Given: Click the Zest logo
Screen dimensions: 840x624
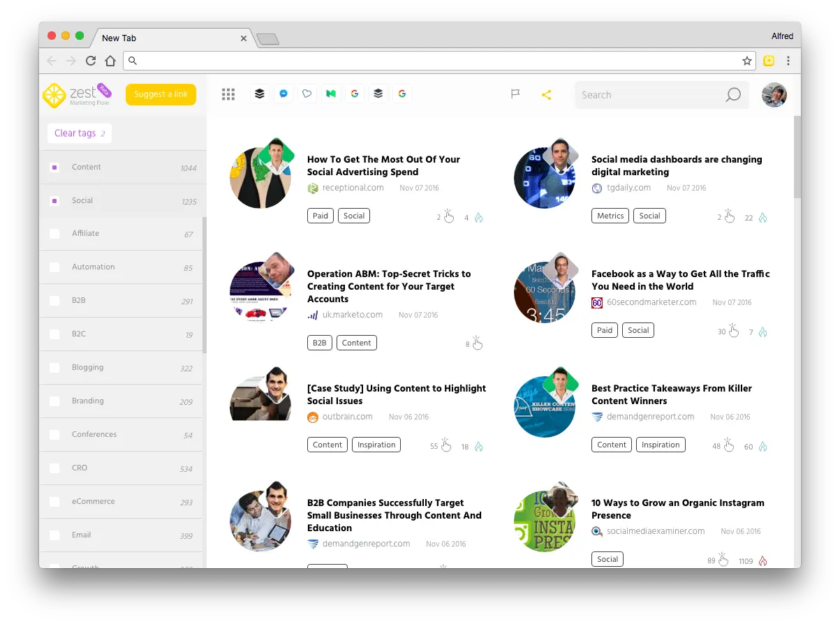Looking at the screenshot, I should click(77, 95).
